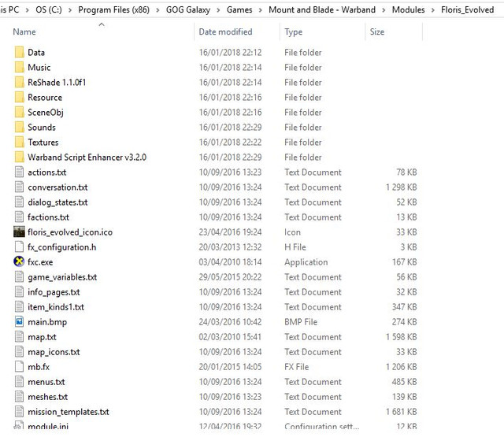
Task: Click the SceneObj folder icon
Action: click(x=19, y=112)
